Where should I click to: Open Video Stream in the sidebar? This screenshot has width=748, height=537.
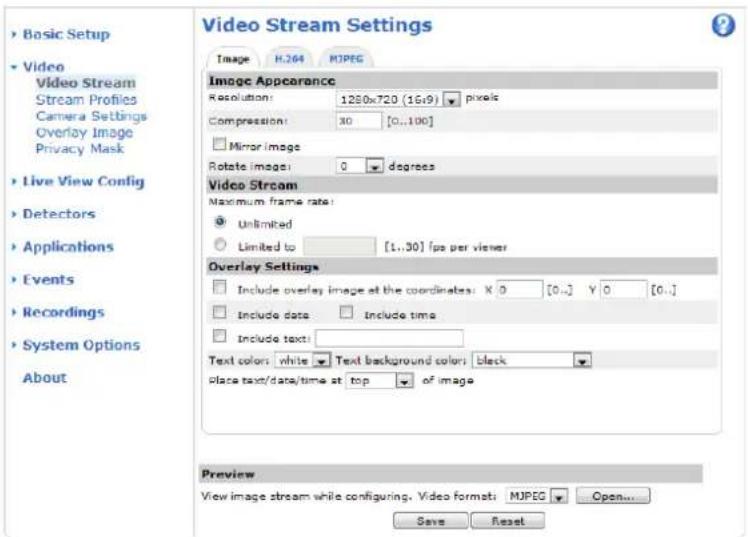click(x=86, y=83)
